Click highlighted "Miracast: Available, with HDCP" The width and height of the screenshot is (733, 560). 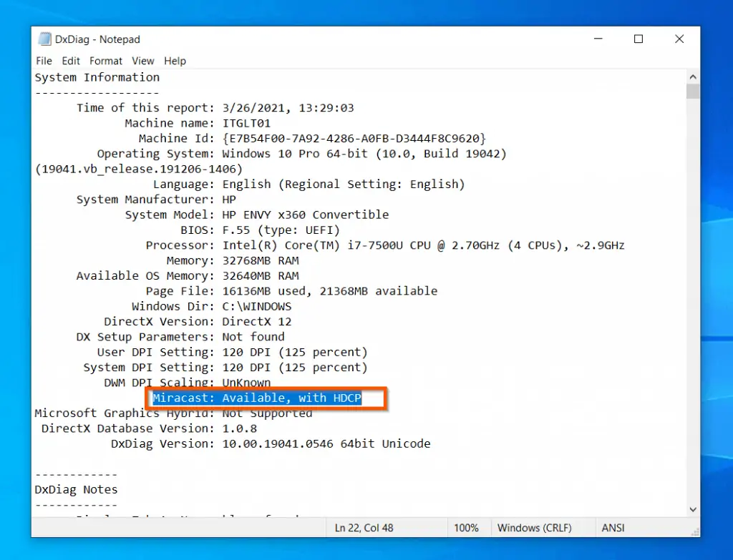click(x=257, y=398)
